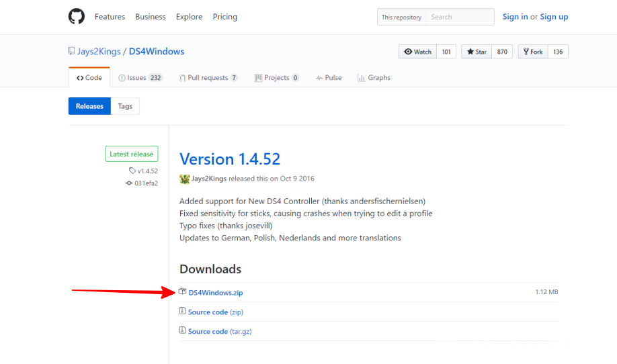This screenshot has width=617, height=364.
Task: Open the Explore menu item
Action: tap(189, 17)
